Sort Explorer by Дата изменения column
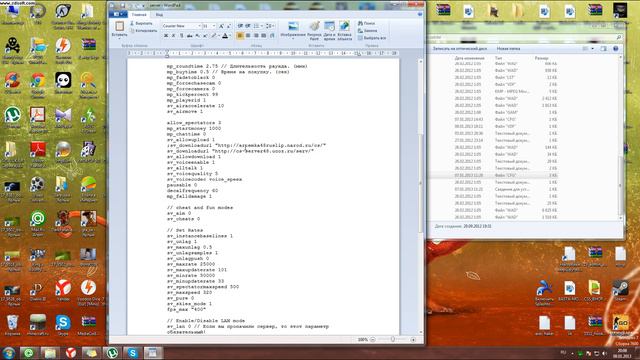640x360 pixels. (469, 58)
